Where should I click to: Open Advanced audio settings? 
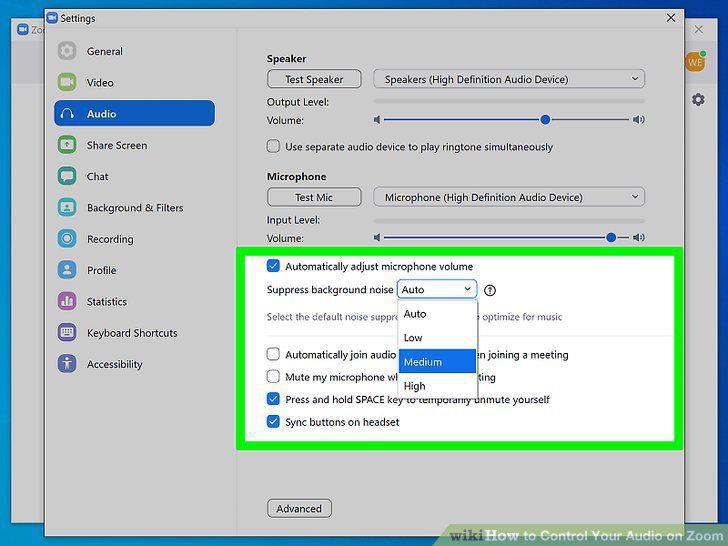(x=299, y=508)
